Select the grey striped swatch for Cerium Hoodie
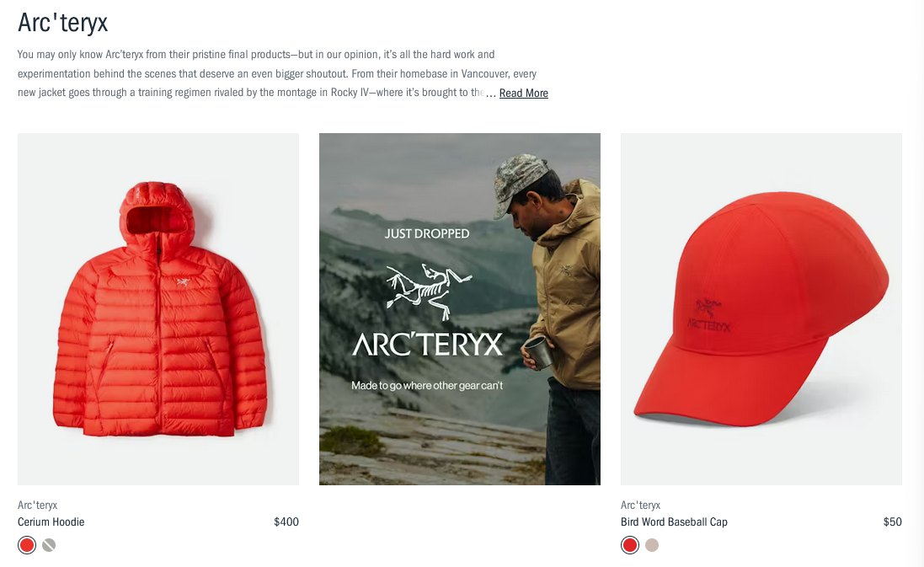This screenshot has width=924, height=567. click(x=49, y=545)
